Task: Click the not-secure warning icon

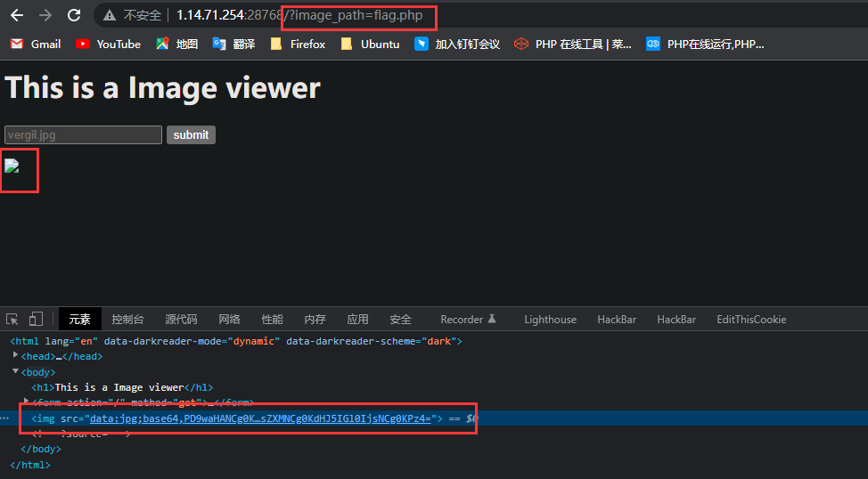Action: click(110, 15)
